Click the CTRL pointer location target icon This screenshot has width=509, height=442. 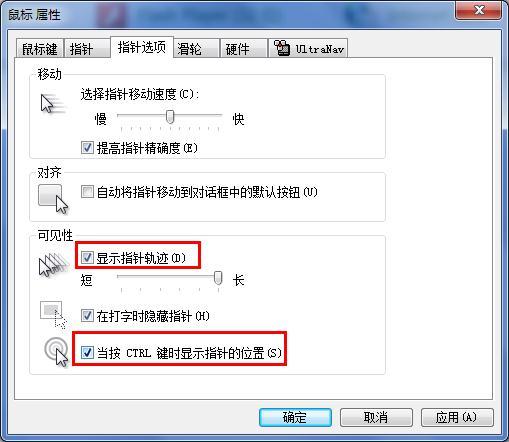click(x=56, y=352)
